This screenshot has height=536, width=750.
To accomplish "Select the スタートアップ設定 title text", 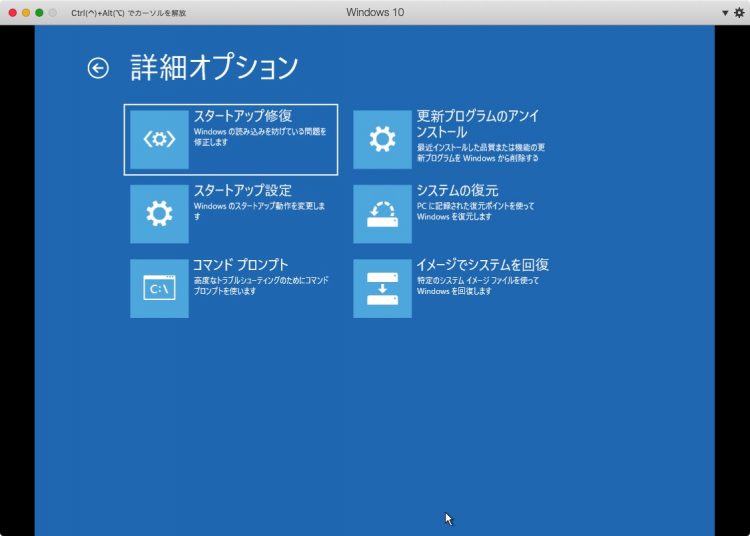I will [243, 191].
